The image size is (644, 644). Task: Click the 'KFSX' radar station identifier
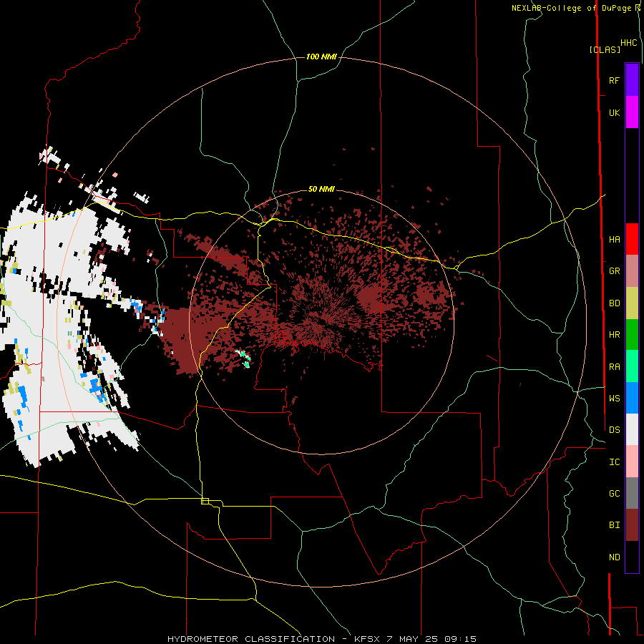(x=367, y=639)
